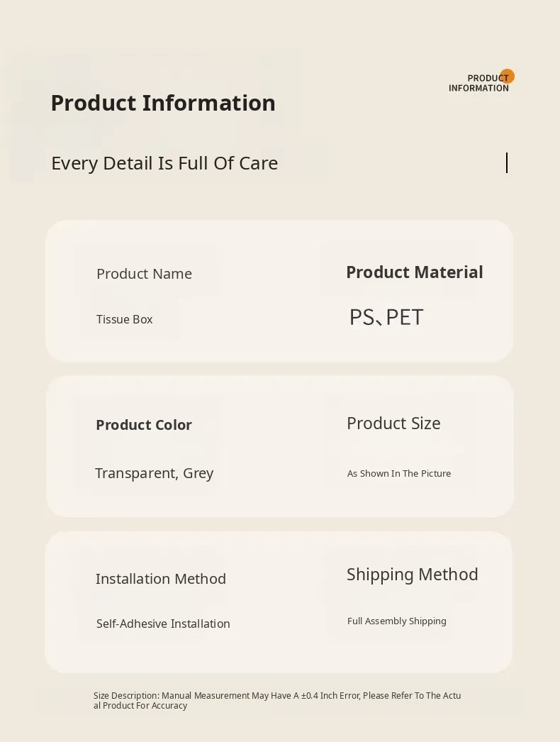Click the Size Description note at the bottom
The width and height of the screenshot is (560, 742).
pyautogui.click(x=277, y=700)
